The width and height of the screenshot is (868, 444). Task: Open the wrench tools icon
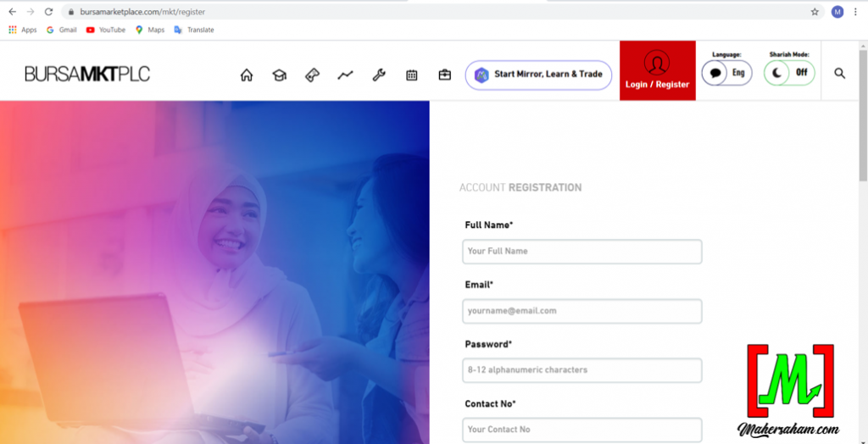click(379, 75)
